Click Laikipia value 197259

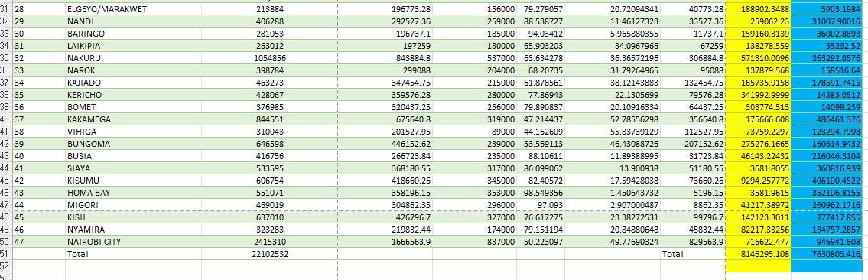click(385, 46)
